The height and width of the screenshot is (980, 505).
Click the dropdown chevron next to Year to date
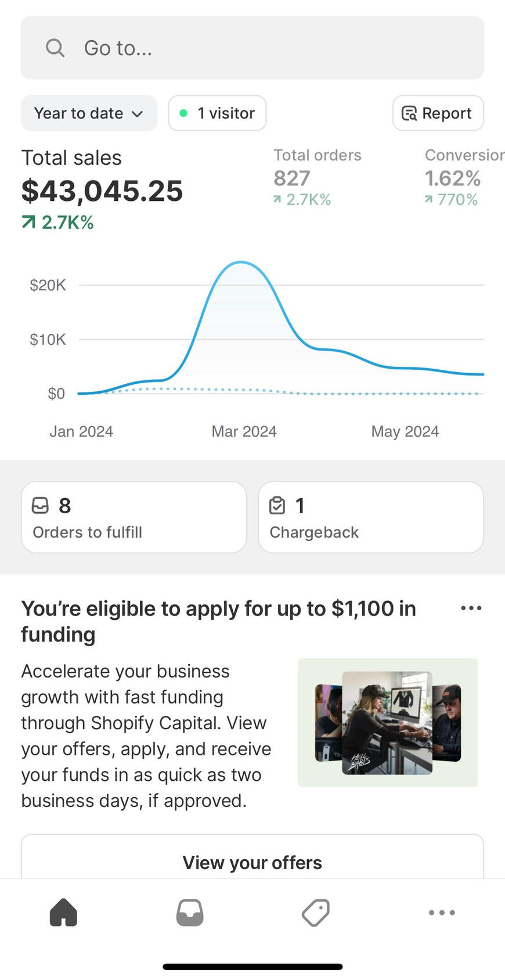click(x=138, y=114)
